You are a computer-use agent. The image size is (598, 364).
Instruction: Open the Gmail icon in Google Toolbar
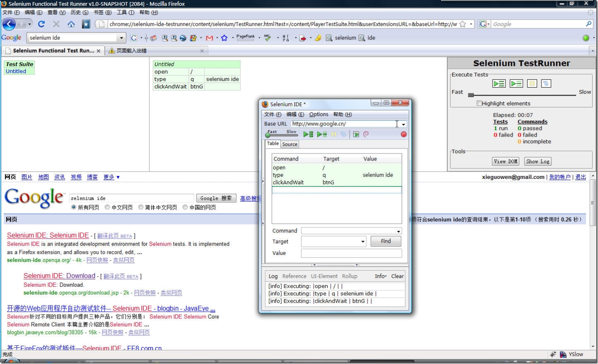click(209, 38)
